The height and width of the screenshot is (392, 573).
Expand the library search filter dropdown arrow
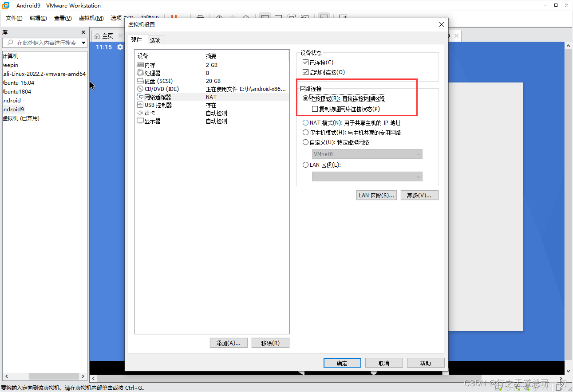click(83, 43)
